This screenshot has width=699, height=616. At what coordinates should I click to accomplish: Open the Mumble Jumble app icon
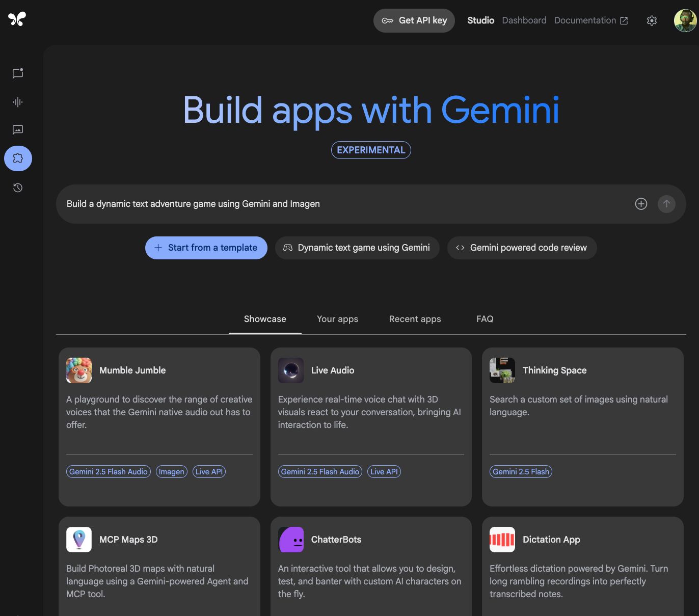[x=79, y=370]
